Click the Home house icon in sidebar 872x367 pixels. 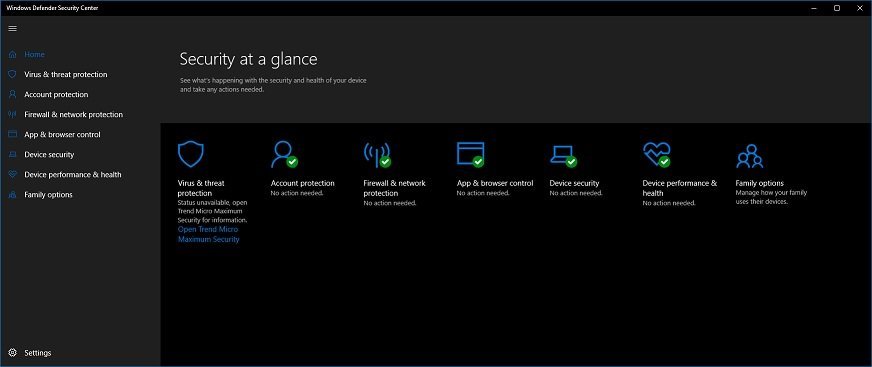[13, 54]
